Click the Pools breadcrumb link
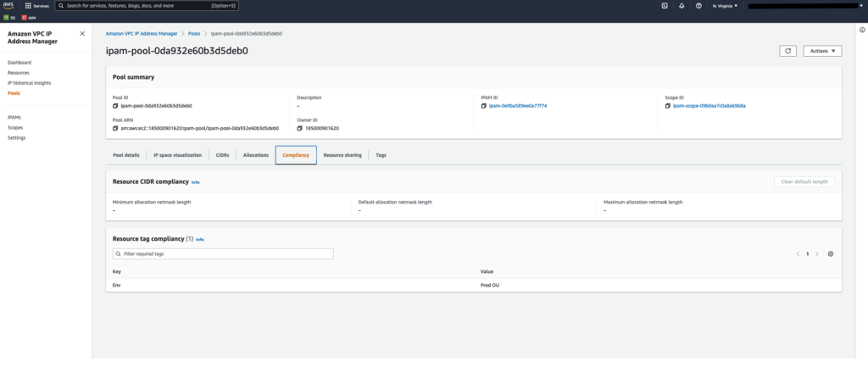The width and height of the screenshot is (868, 378). [194, 34]
